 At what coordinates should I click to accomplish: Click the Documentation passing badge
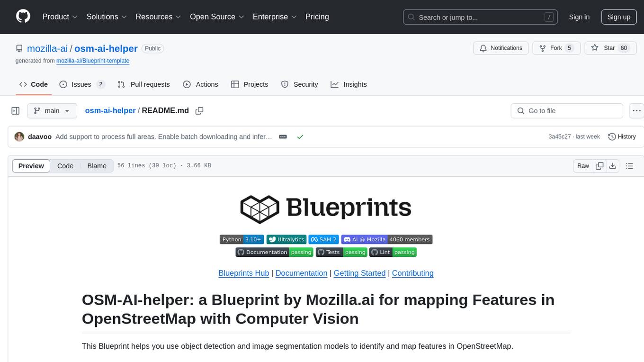(275, 253)
